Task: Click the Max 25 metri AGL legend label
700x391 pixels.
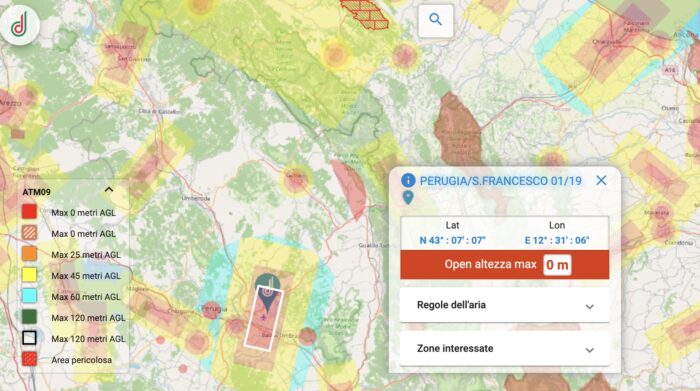Action: click(x=86, y=255)
